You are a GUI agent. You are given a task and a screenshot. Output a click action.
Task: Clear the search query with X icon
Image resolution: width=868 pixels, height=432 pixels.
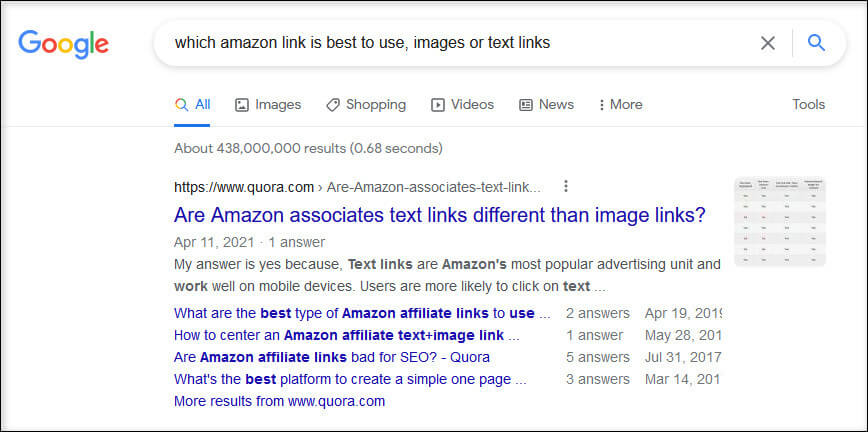click(x=767, y=43)
